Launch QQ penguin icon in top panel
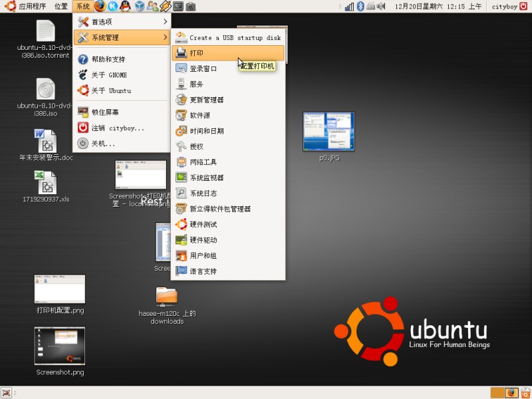This screenshot has height=399, width=532. click(x=125, y=6)
